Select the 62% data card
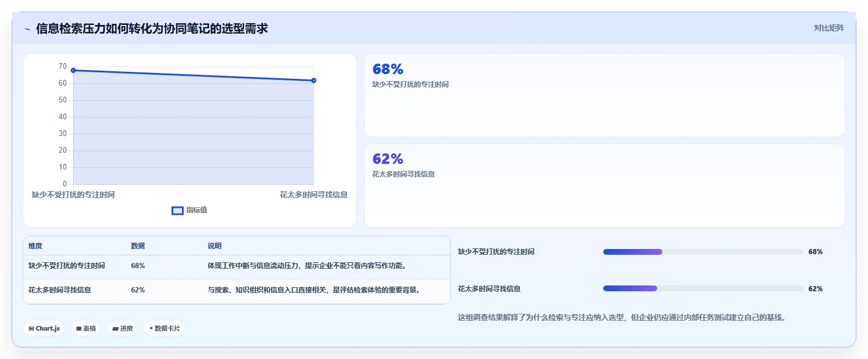The image size is (868, 359). [604, 185]
